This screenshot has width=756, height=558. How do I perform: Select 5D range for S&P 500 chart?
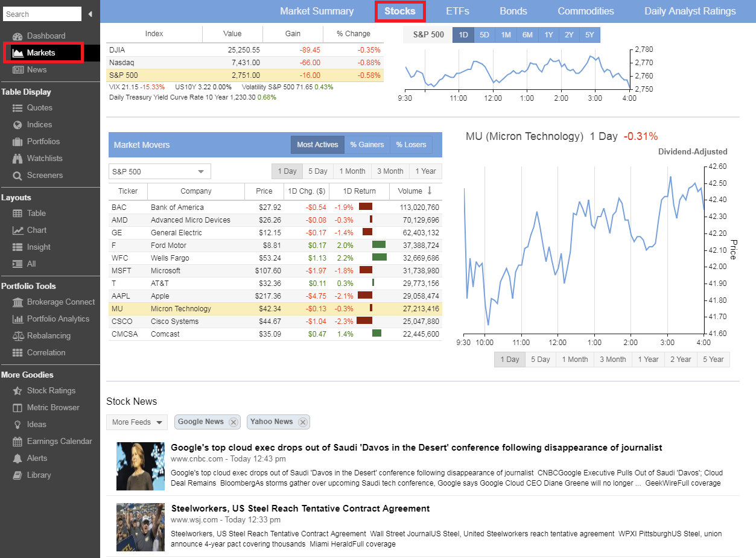(x=484, y=35)
